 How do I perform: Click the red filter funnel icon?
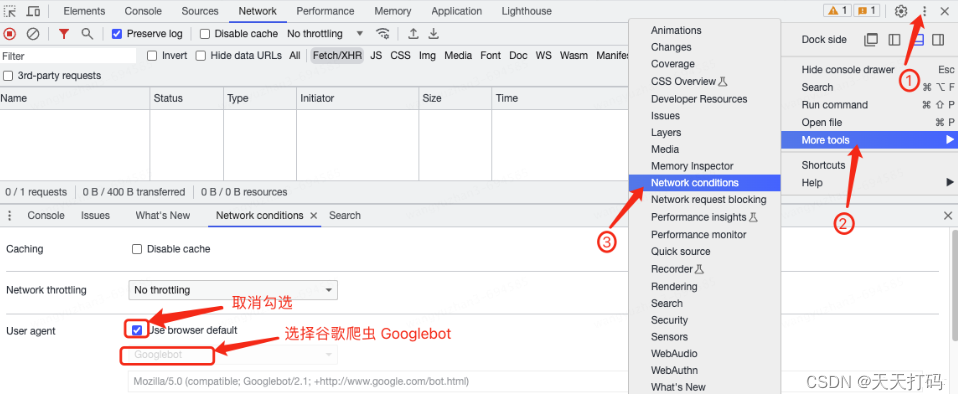coord(64,33)
